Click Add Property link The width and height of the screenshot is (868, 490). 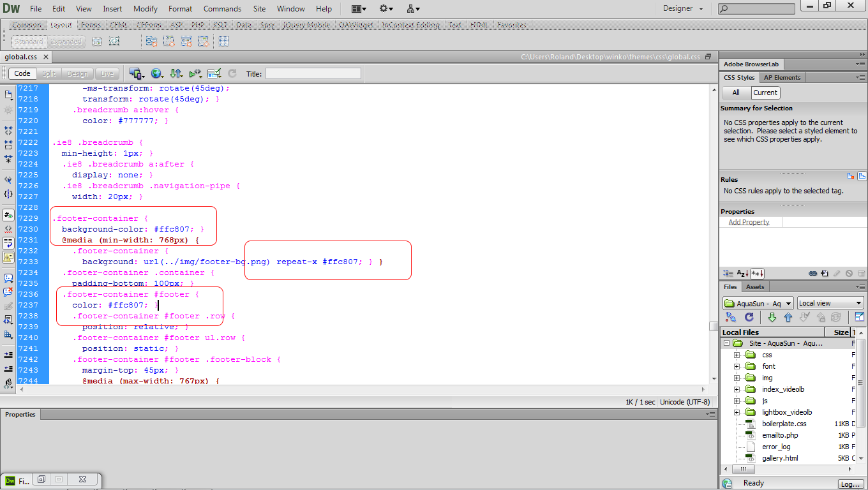(749, 222)
